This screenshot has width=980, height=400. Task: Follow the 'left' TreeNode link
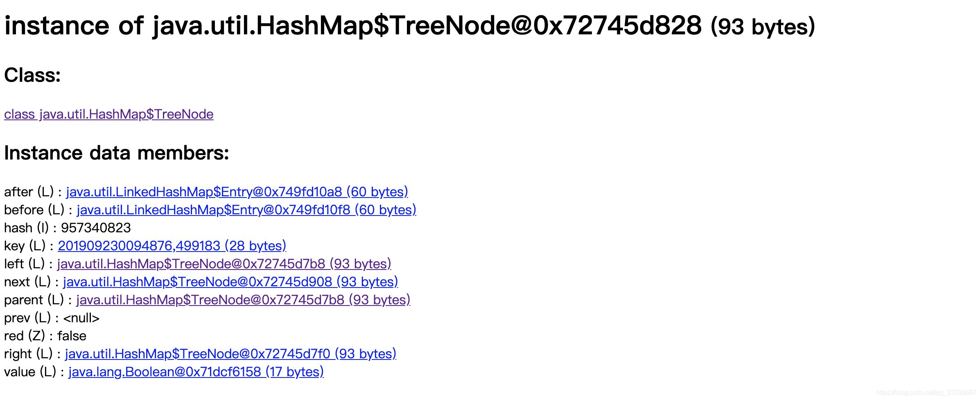coord(224,264)
